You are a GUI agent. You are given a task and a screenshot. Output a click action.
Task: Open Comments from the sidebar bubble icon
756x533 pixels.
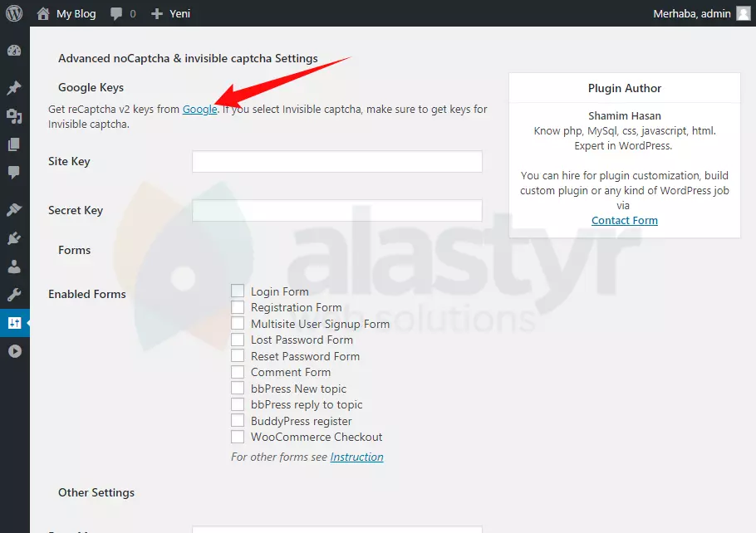(x=14, y=172)
